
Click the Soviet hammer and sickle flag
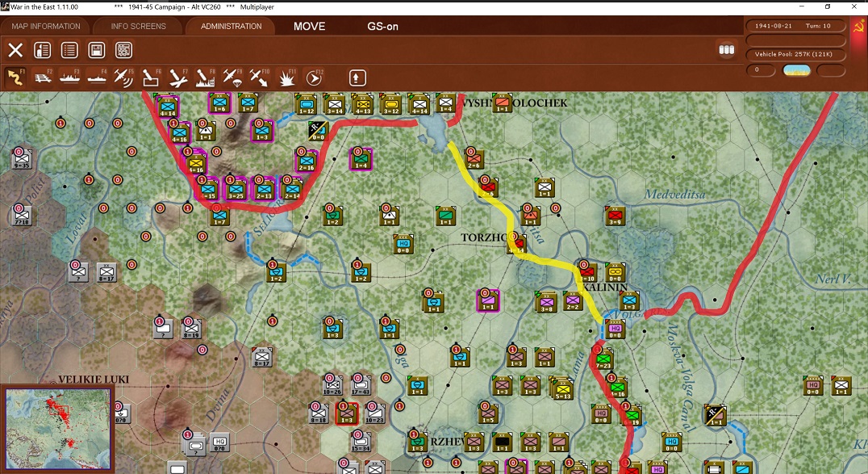point(858,26)
